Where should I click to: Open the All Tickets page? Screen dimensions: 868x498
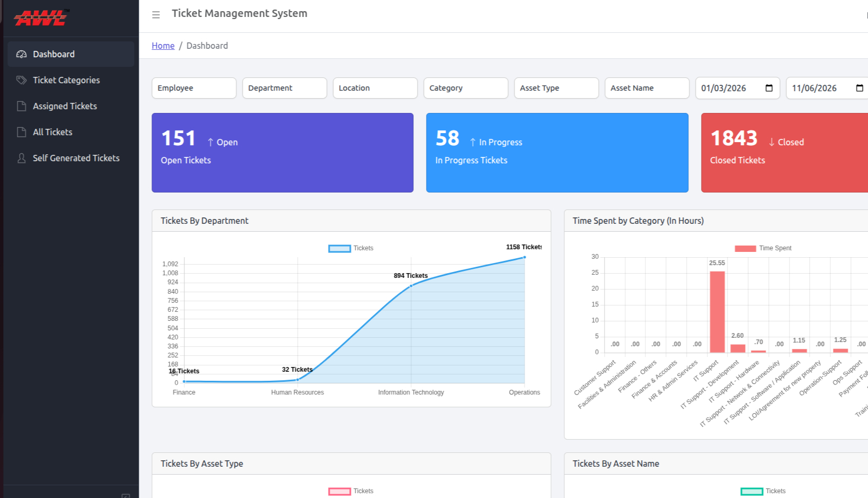point(71,132)
